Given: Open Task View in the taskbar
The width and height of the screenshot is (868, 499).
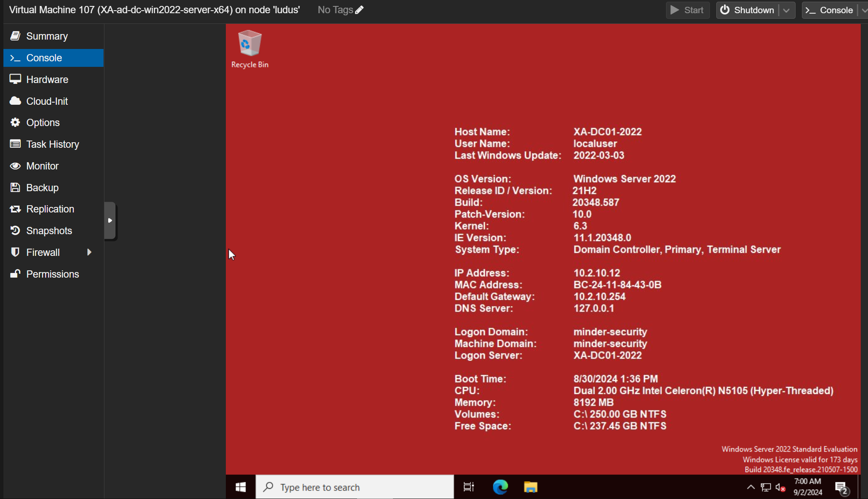Looking at the screenshot, I should point(468,487).
